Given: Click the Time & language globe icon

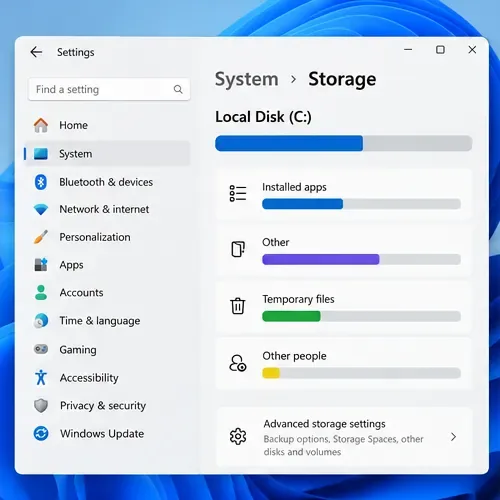Looking at the screenshot, I should tap(41, 321).
